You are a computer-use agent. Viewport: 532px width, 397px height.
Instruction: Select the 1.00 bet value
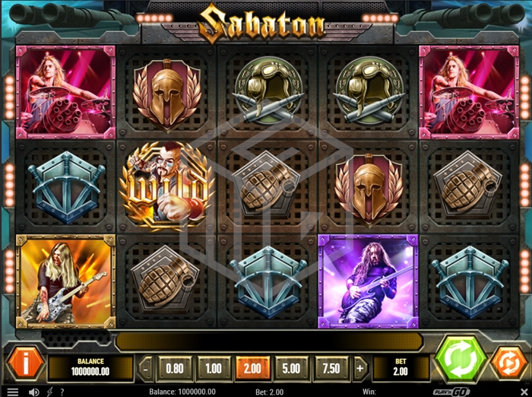(214, 368)
